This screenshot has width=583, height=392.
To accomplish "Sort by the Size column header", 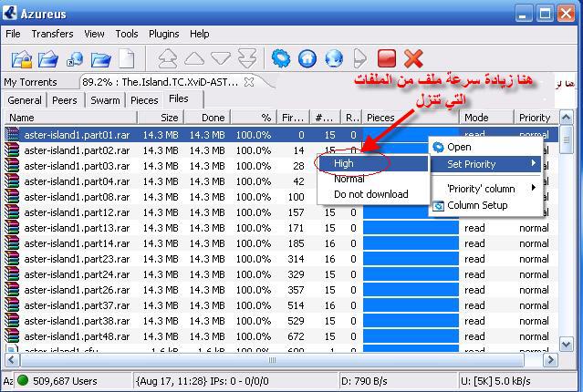I will 161,118.
